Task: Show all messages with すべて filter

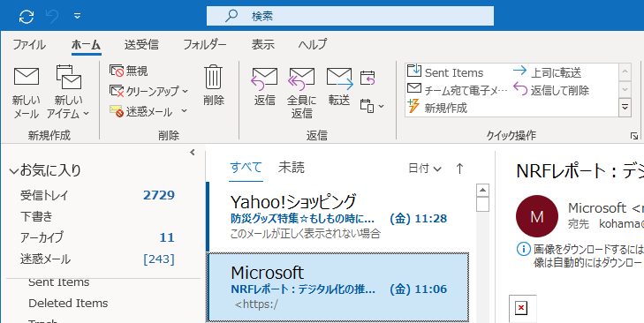Action: tap(246, 168)
